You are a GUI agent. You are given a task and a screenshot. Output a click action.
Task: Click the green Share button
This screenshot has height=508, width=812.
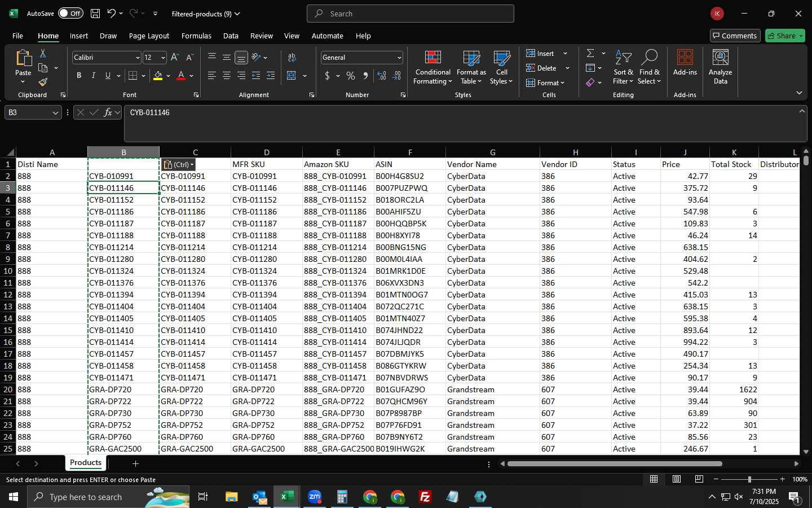[785, 36]
